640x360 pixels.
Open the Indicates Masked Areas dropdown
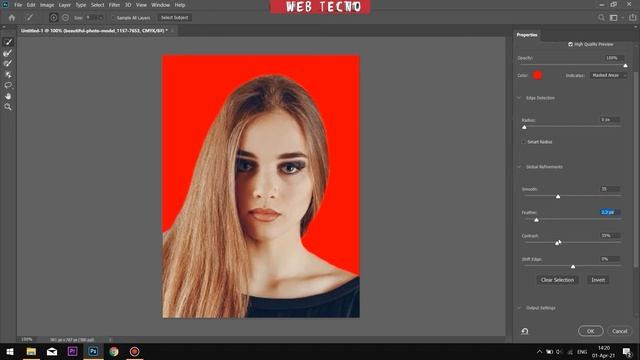tap(608, 76)
